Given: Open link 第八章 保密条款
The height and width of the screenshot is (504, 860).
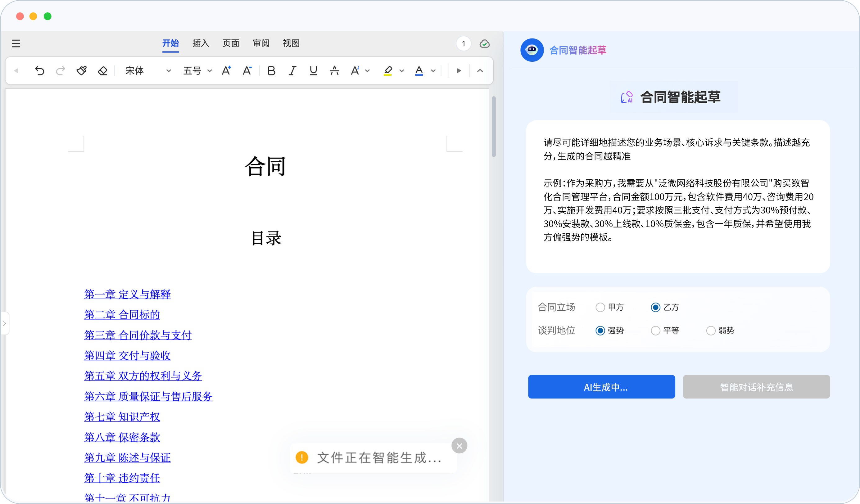Looking at the screenshot, I should pyautogui.click(x=122, y=437).
